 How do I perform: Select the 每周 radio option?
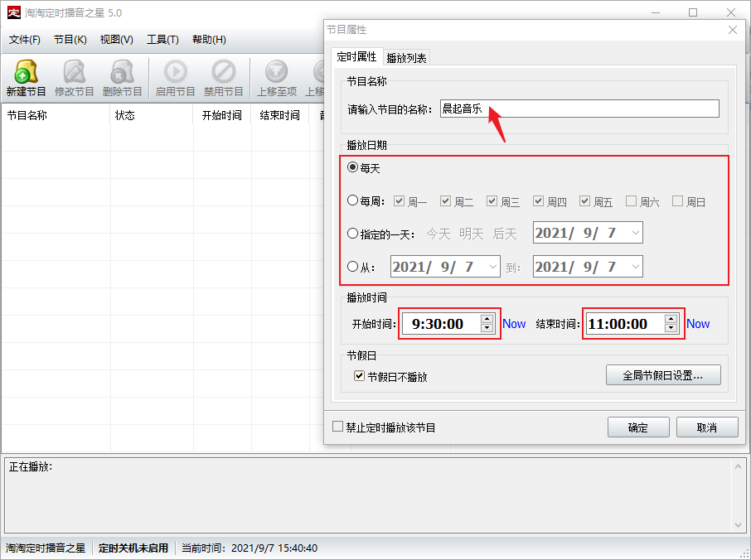353,200
